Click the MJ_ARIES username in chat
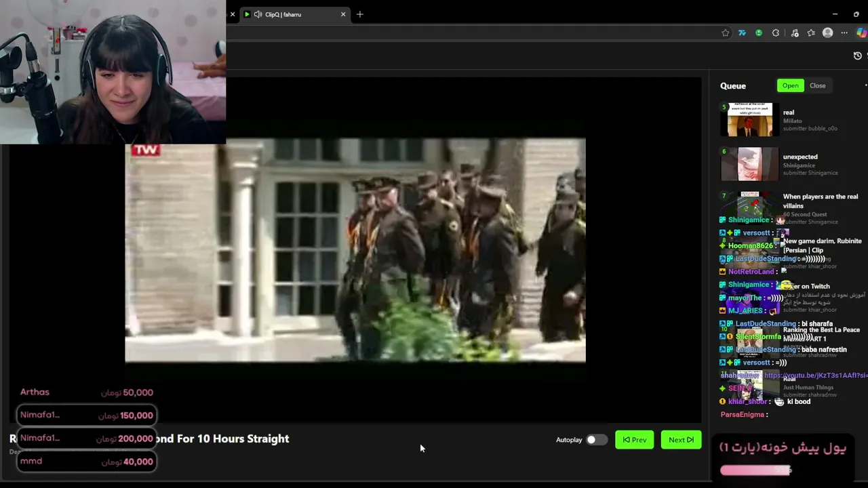The height and width of the screenshot is (488, 868). click(x=745, y=310)
